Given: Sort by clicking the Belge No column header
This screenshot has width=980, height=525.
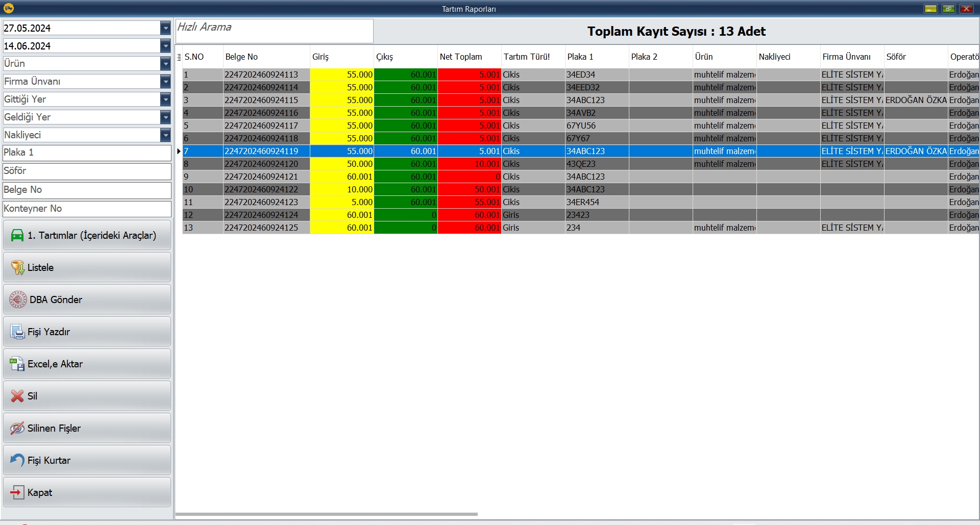Looking at the screenshot, I should (241, 57).
